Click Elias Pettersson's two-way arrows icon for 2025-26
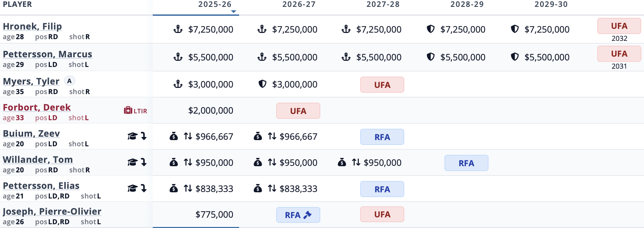644x228 pixels. 188,188
